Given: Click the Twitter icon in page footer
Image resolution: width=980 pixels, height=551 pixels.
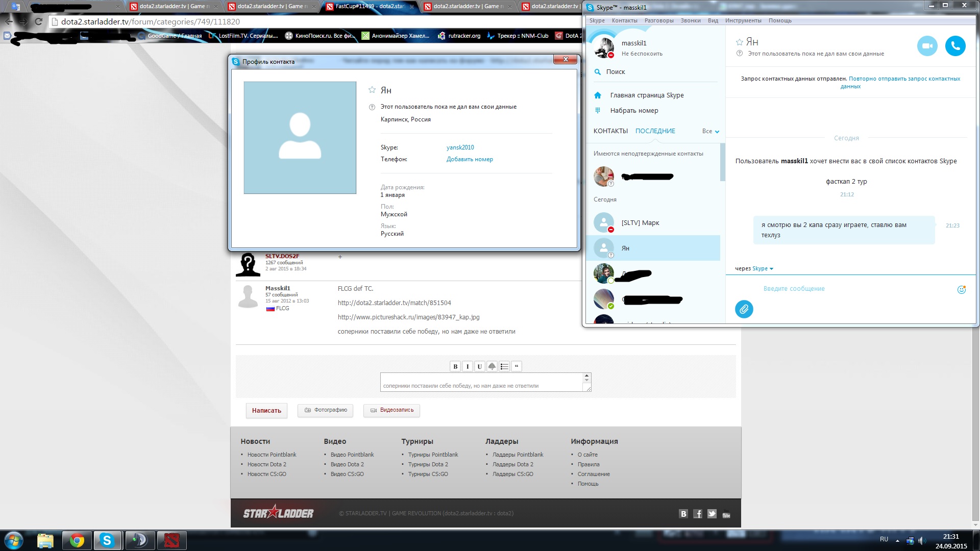Looking at the screenshot, I should pos(712,514).
